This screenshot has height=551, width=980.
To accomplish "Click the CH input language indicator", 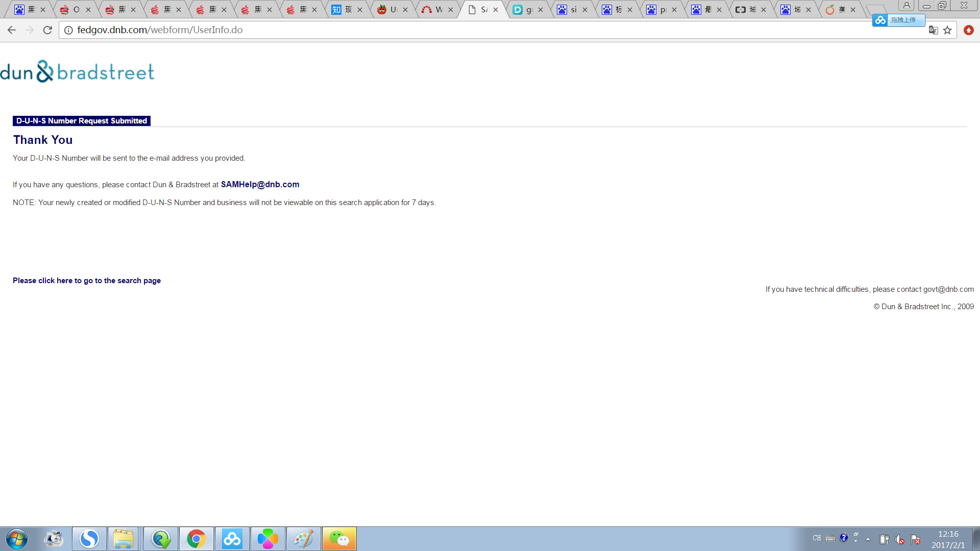I will [817, 538].
